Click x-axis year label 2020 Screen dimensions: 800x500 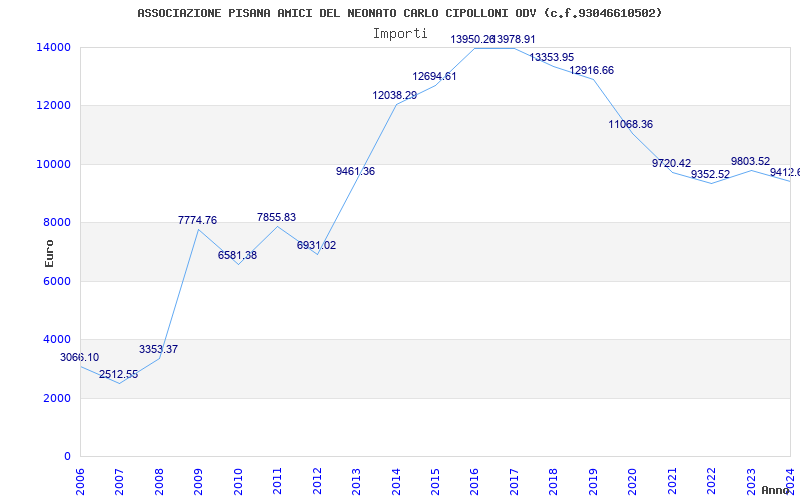632,481
